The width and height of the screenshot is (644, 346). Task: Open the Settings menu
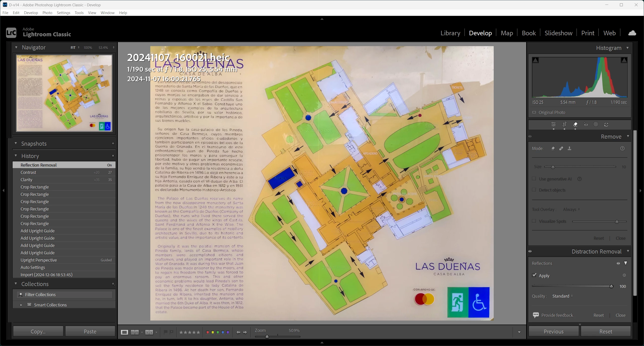(x=63, y=13)
